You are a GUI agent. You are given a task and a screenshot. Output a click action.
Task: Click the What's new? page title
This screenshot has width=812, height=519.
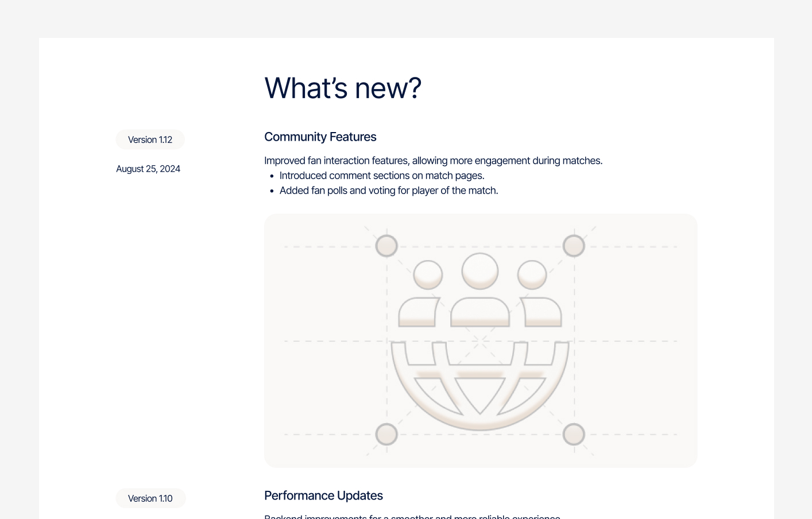(343, 87)
